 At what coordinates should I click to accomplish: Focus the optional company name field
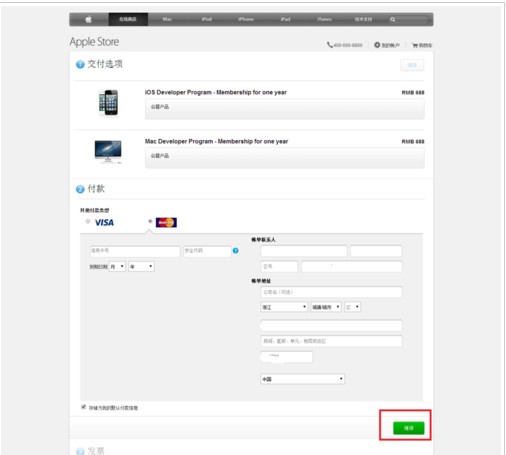[x=331, y=292]
